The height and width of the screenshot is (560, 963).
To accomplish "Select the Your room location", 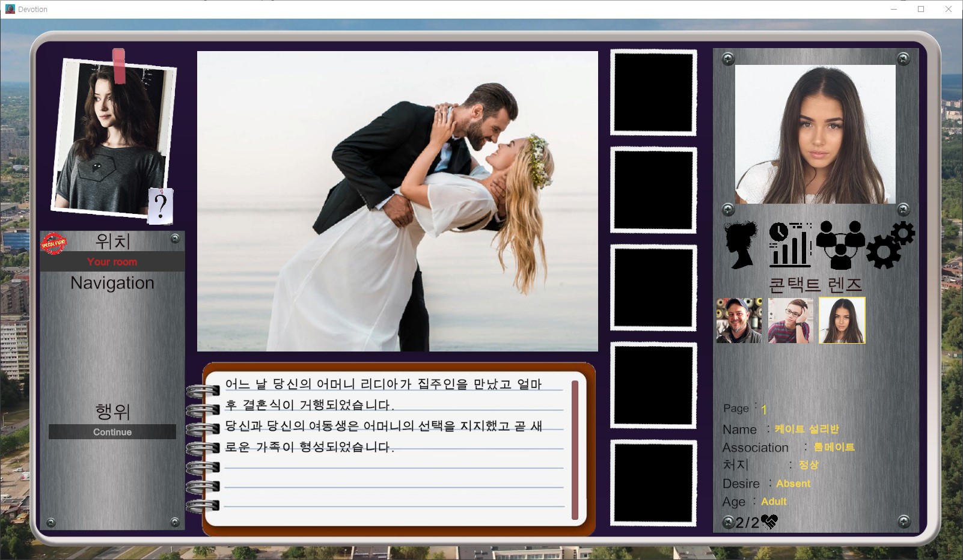I will pyautogui.click(x=112, y=262).
